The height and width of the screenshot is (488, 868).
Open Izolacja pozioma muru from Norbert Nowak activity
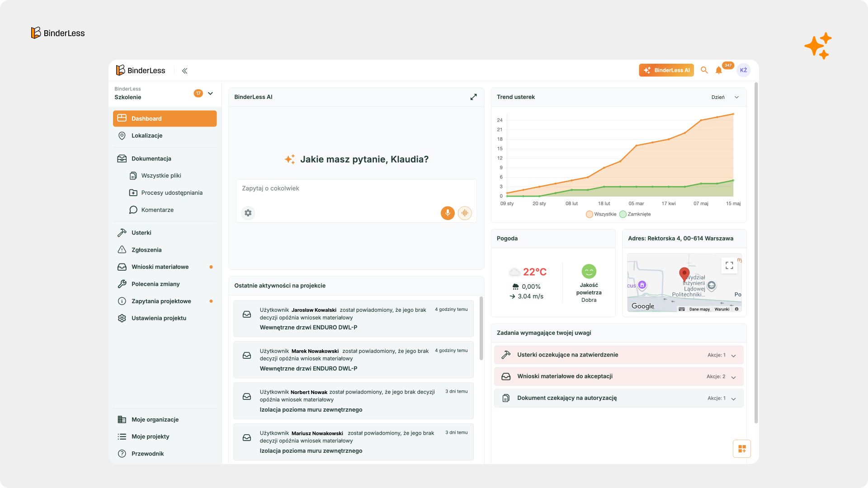tap(311, 410)
